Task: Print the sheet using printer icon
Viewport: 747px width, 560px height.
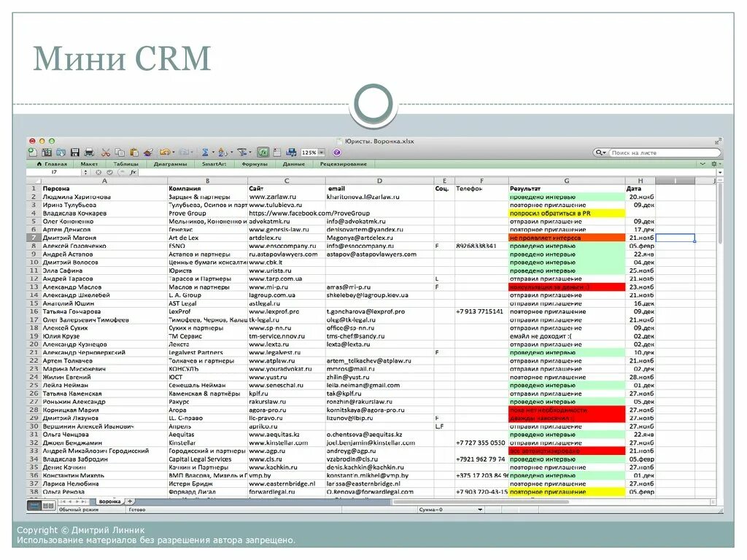Action: (89, 152)
